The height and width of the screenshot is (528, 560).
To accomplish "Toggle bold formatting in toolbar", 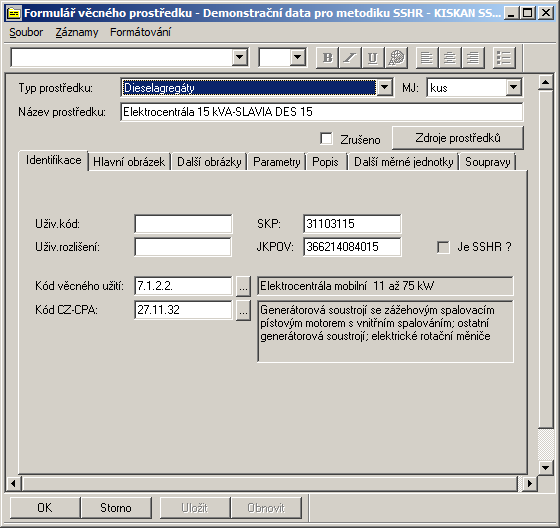I will point(327,58).
